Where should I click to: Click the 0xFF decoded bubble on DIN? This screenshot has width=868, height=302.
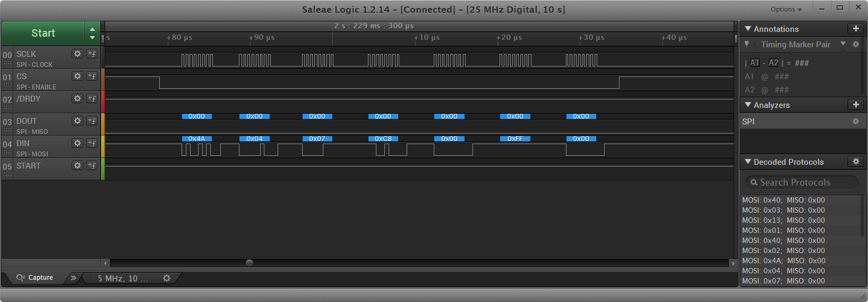(x=515, y=139)
